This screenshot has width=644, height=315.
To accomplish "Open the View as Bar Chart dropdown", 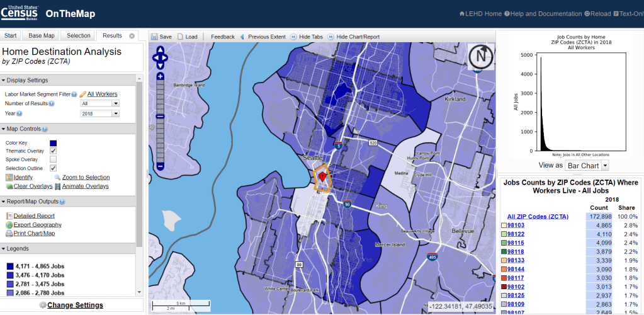I will click(587, 166).
